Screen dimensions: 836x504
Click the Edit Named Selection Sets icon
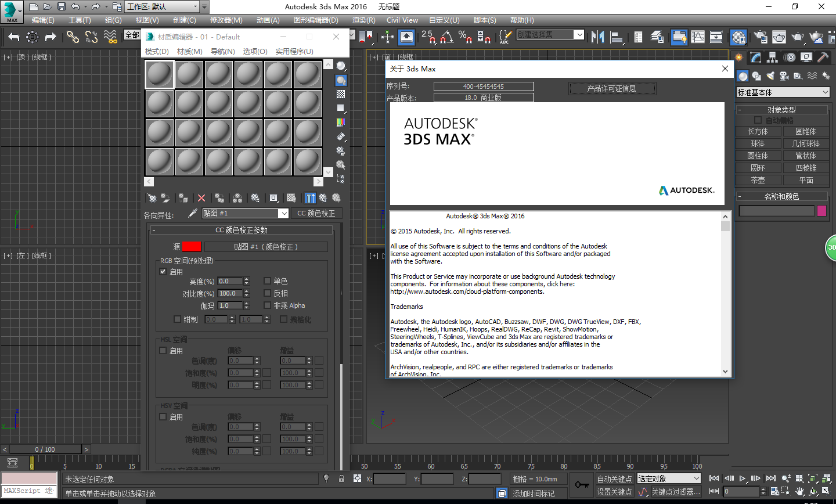point(505,37)
